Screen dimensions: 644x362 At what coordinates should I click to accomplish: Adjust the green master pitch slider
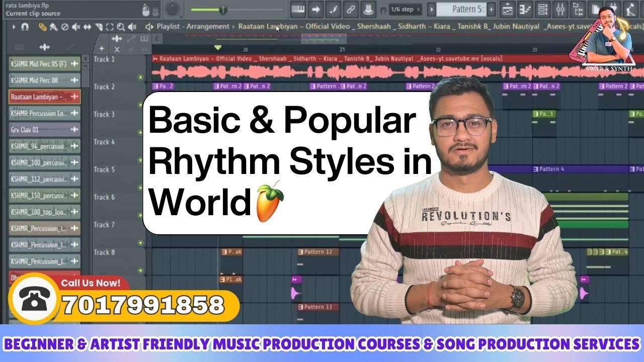[x=223, y=10]
